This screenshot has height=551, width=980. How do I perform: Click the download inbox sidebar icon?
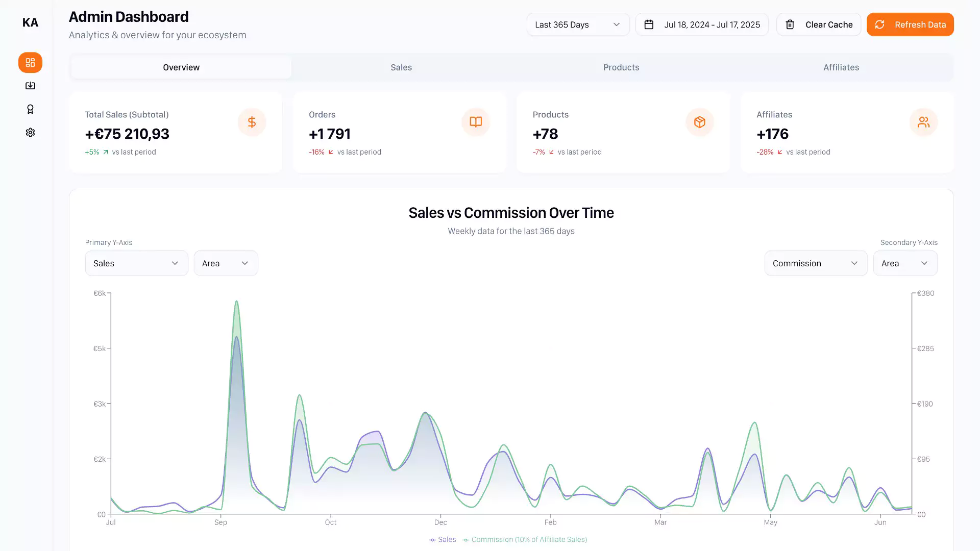tap(30, 86)
